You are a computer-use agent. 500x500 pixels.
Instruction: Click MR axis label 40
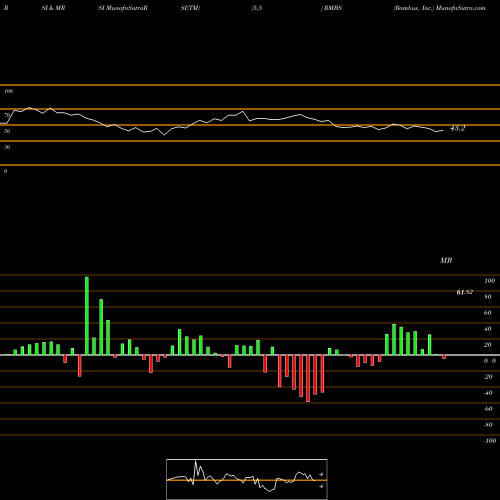[488, 329]
